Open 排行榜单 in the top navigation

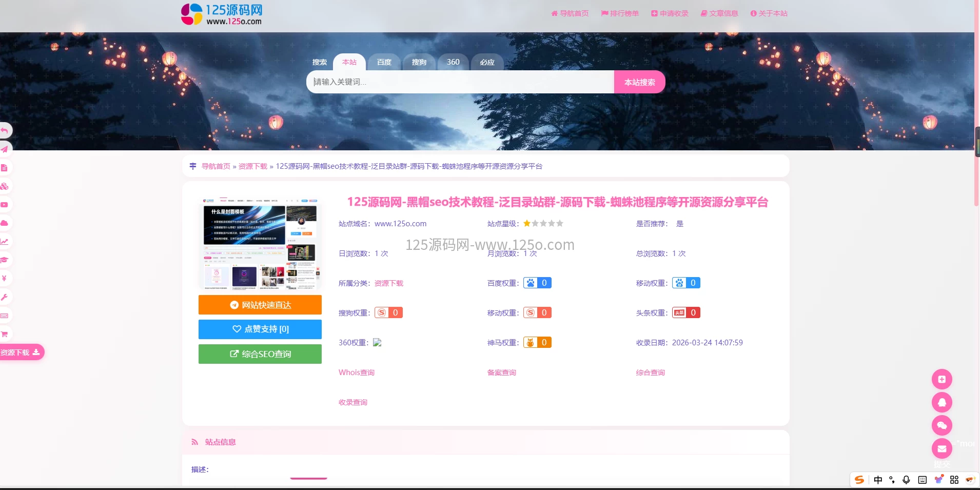(x=619, y=13)
